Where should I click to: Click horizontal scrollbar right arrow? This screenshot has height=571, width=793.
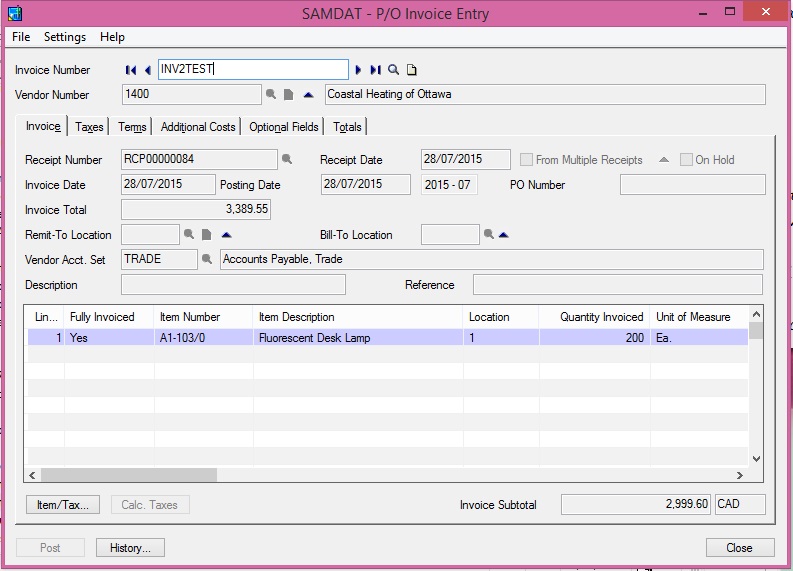(x=740, y=475)
